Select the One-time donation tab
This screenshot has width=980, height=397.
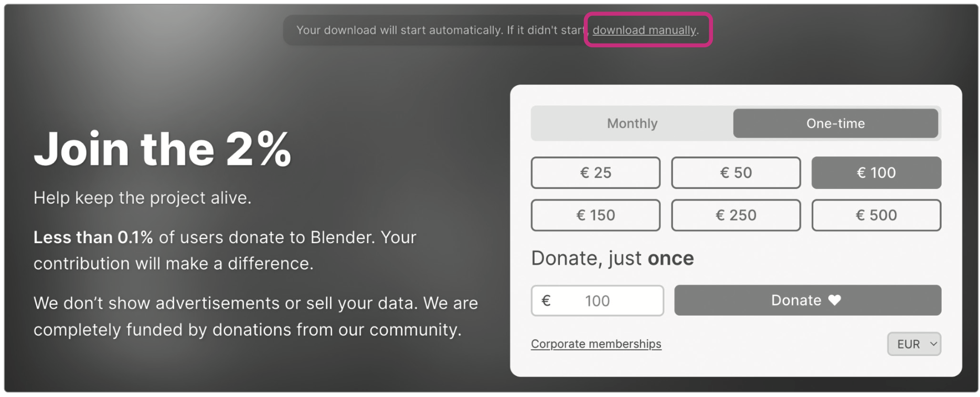click(x=835, y=123)
